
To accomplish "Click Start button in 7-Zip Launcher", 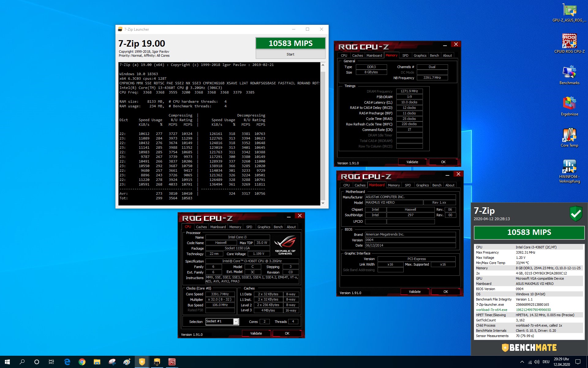I will 290,54.
